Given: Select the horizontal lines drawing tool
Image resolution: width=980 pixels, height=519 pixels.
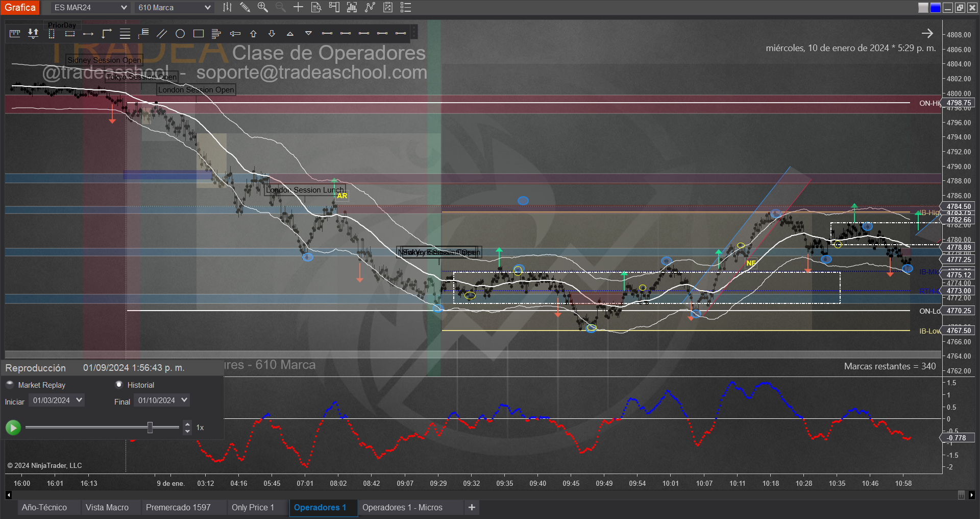Looking at the screenshot, I should (125, 34).
